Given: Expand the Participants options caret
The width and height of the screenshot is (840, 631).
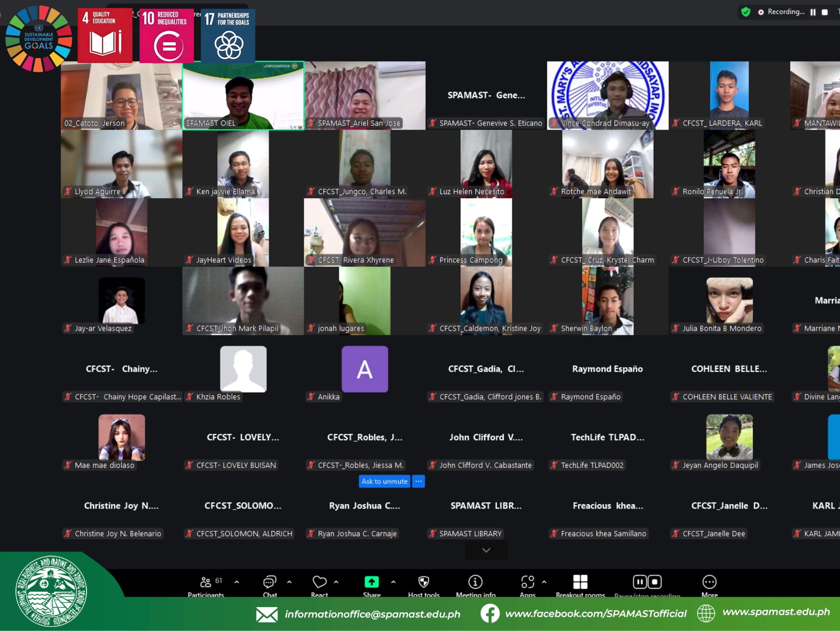Looking at the screenshot, I should (x=237, y=582).
